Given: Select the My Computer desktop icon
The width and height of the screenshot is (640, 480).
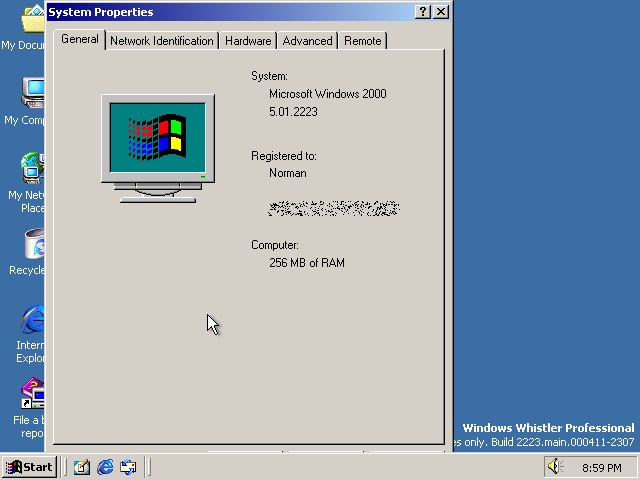Looking at the screenshot, I should click(32, 95).
